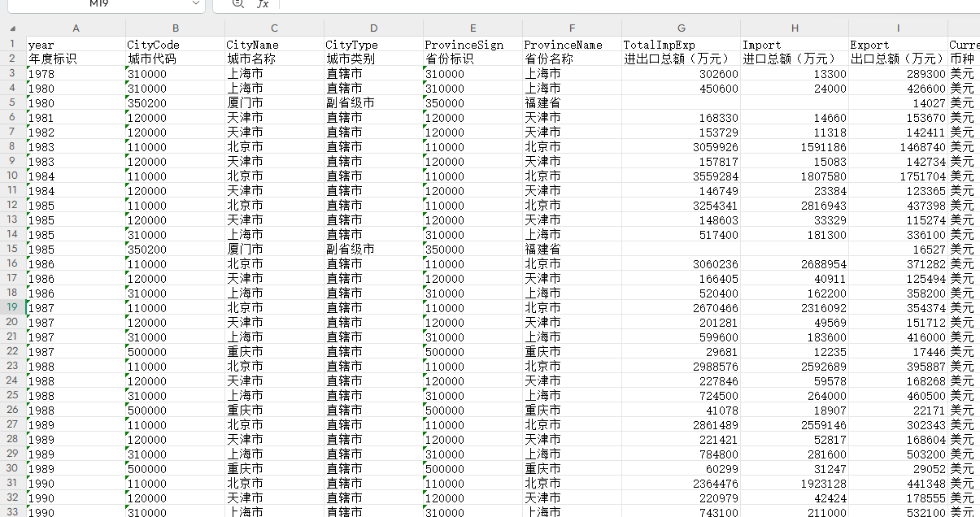Screen dimensions: 980x517
Task: Click the total value '29681'
Action: tap(681, 352)
